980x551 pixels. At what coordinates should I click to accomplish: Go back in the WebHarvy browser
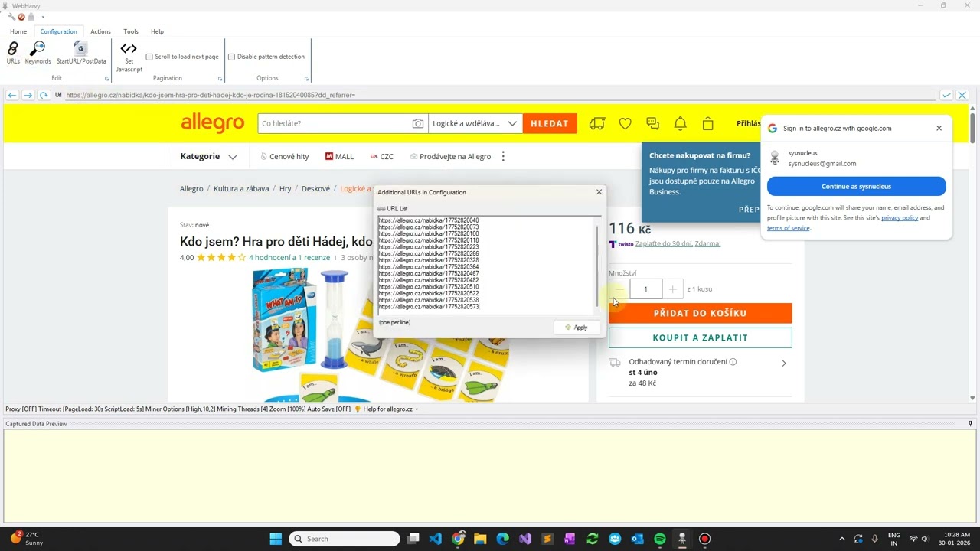[x=11, y=95]
